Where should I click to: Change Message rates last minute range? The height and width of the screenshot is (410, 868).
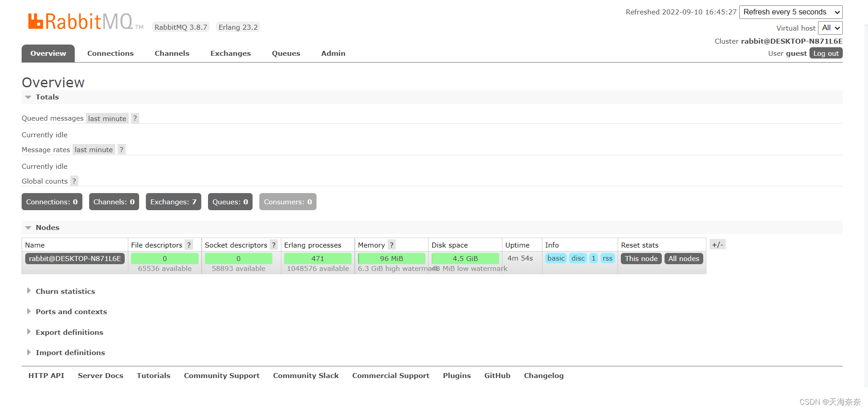tap(94, 149)
